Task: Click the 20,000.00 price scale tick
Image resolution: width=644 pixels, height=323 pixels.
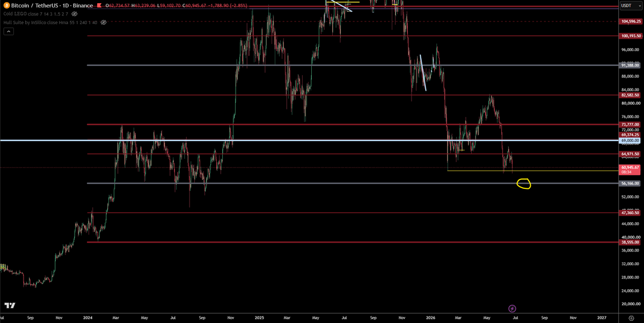Action: [630, 304]
